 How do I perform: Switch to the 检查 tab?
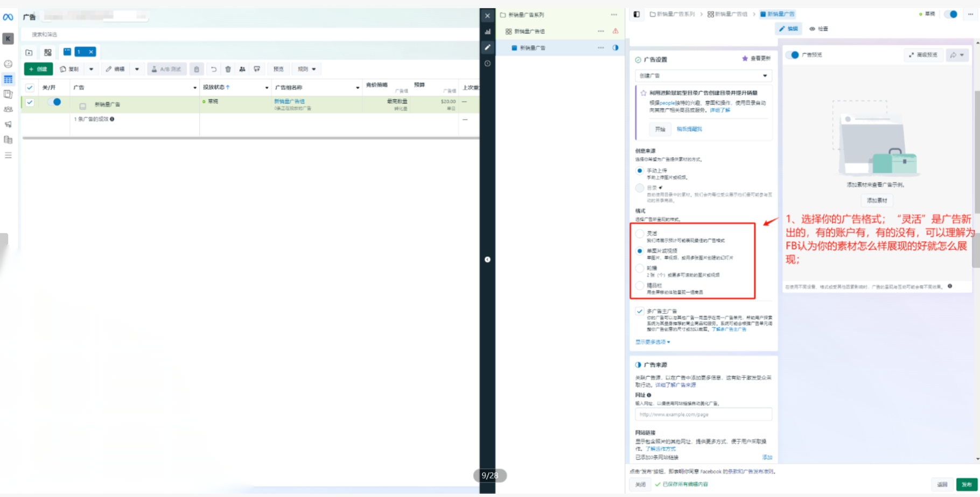[819, 29]
